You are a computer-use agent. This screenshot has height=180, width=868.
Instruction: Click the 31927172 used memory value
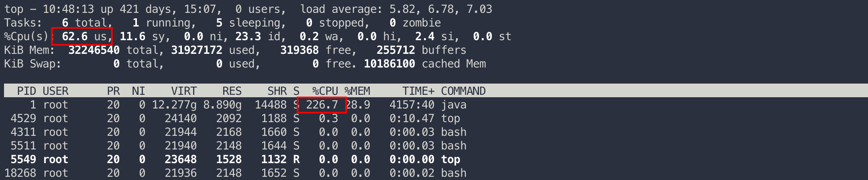click(x=197, y=50)
